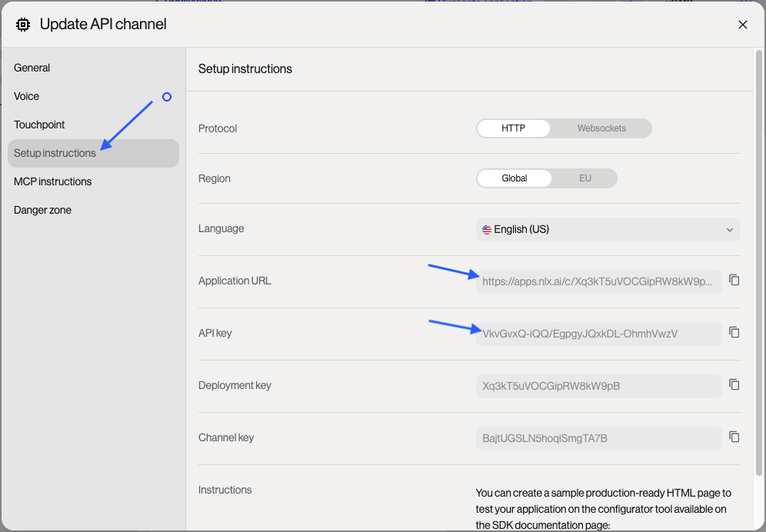766x532 pixels.
Task: Open the General settings section
Action: (32, 68)
